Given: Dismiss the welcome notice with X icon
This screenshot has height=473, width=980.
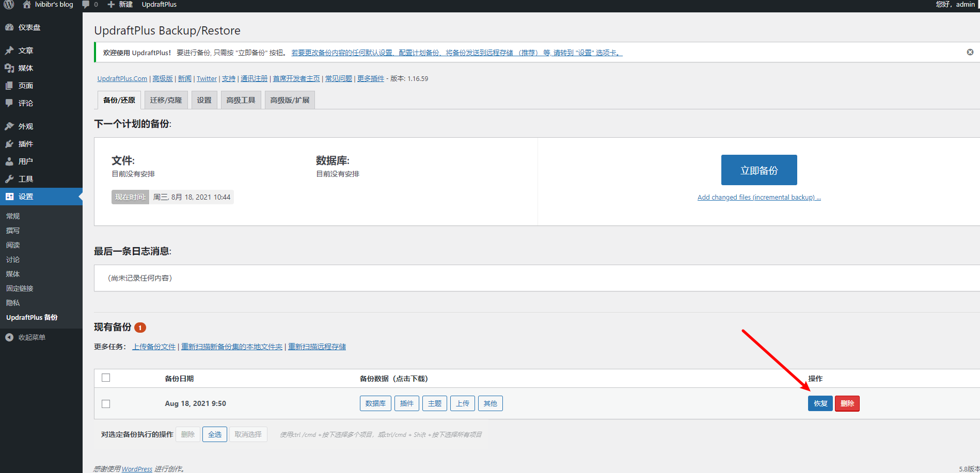Looking at the screenshot, I should (x=970, y=52).
